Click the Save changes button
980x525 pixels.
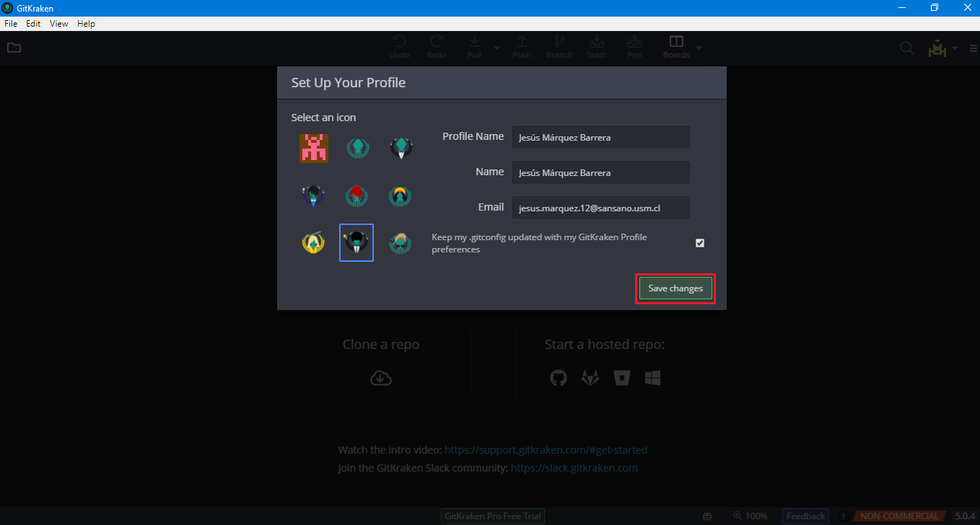(x=675, y=288)
